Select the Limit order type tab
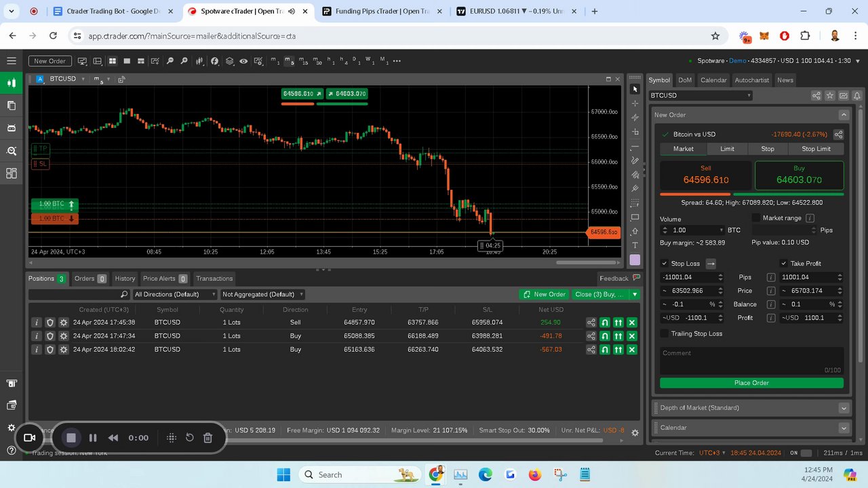 point(727,149)
